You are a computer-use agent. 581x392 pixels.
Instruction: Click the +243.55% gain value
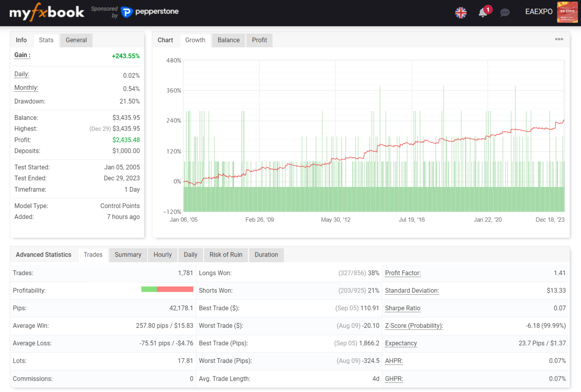click(x=126, y=56)
